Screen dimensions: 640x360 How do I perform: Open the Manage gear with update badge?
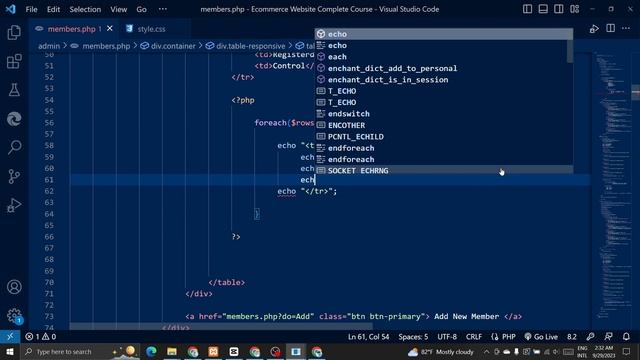[x=14, y=316]
